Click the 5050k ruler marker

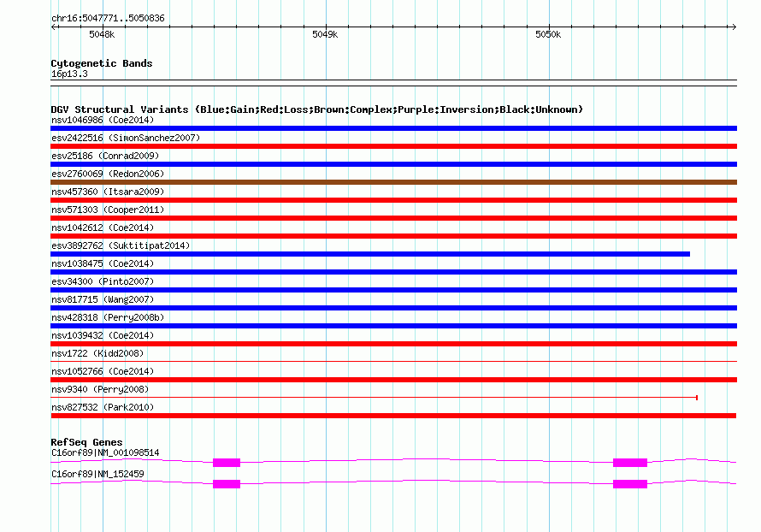[x=548, y=34]
